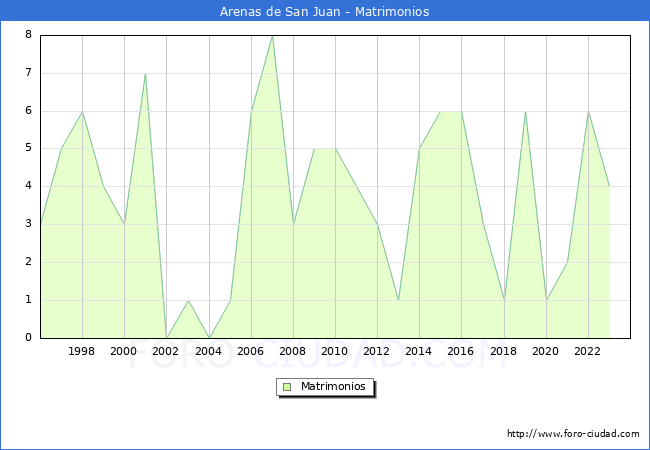The width and height of the screenshot is (650, 450).
Task: Select the 2016 x-axis year label
Action: click(461, 351)
